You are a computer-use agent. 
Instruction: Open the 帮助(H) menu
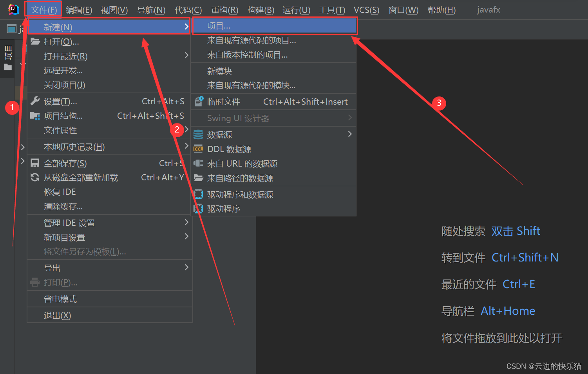442,10
